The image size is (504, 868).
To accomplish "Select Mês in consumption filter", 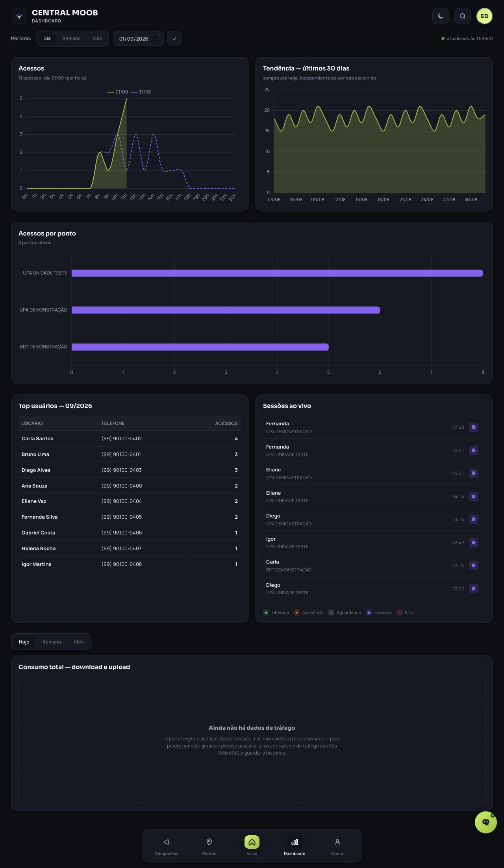I will [79, 642].
